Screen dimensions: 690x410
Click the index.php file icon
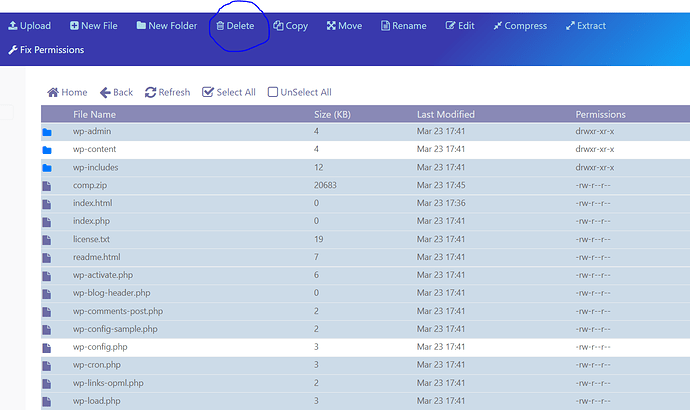tap(47, 222)
